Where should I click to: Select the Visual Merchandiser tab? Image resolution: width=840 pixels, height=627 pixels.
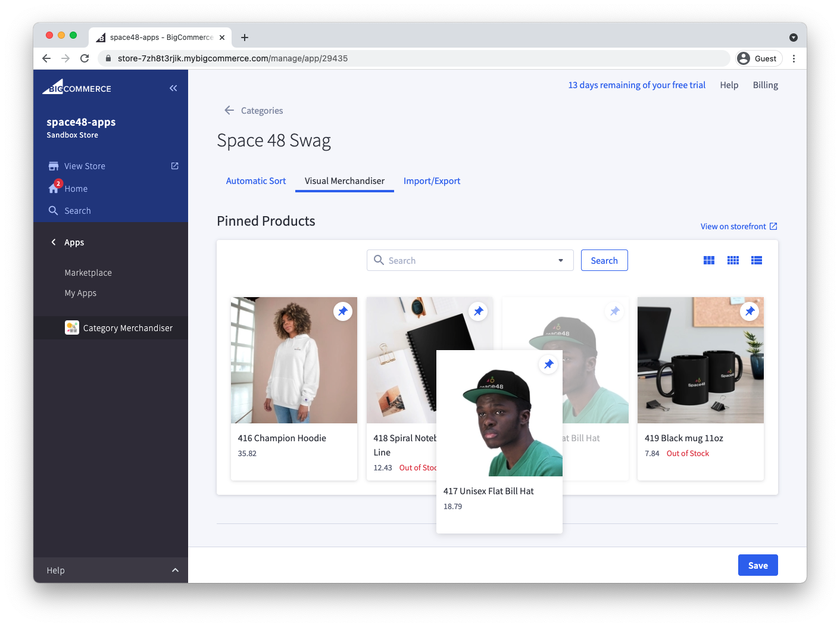[345, 181]
